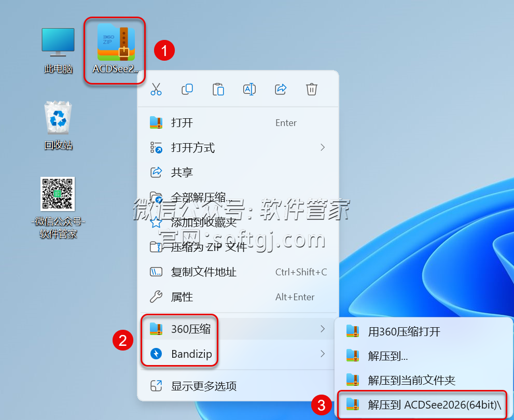Expand the arrow beside Bandizip
514x420 pixels.
pos(323,354)
